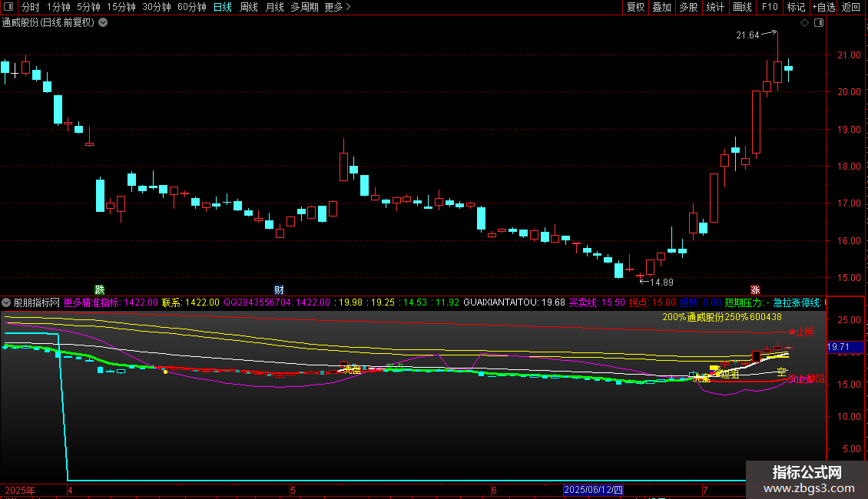Click the 急拉涨停线 indicator label
Viewport: 868px width, 499px height.
pos(799,302)
